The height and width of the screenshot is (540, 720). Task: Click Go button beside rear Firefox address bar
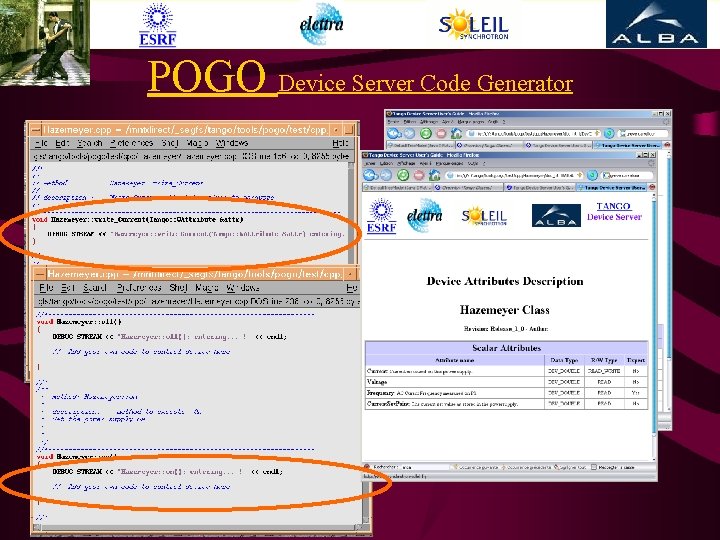tap(609, 133)
